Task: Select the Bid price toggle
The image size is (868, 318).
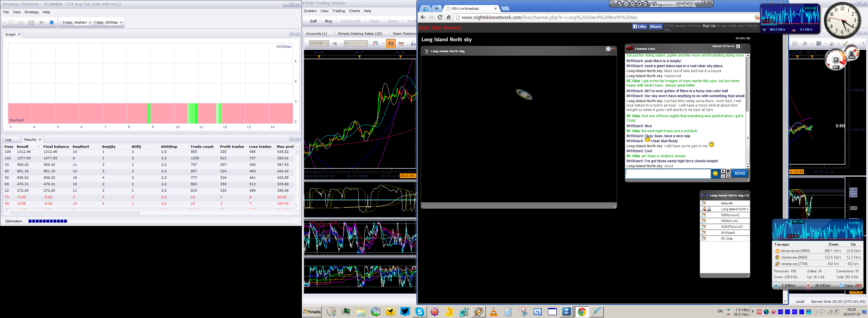Action: pyautogui.click(x=391, y=43)
